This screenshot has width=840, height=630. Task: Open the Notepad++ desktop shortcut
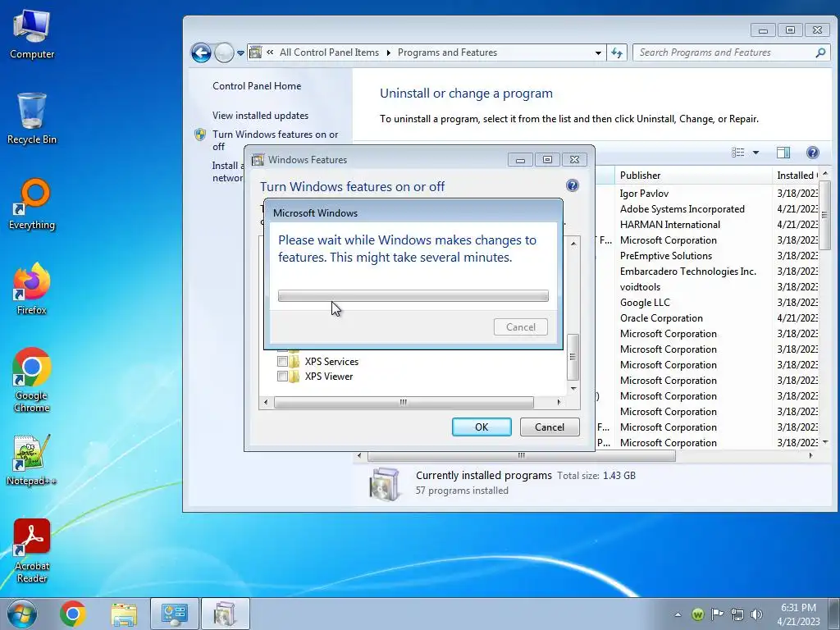pyautogui.click(x=32, y=460)
